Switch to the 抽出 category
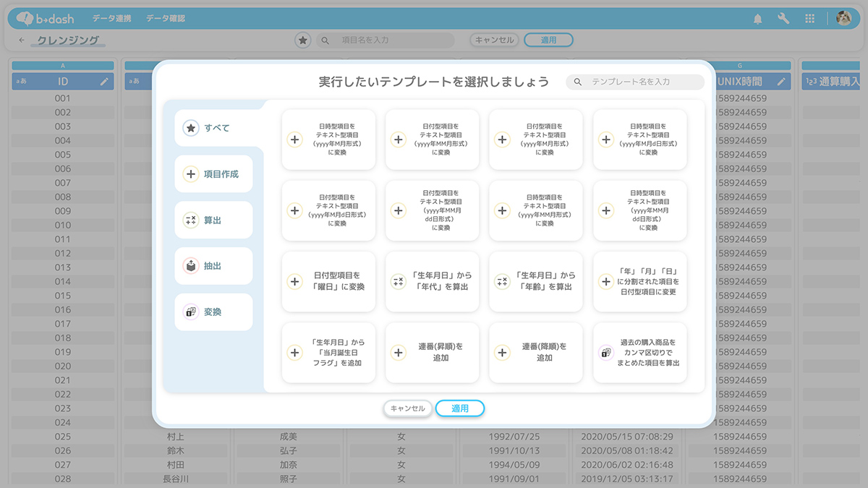Screen dimensions: 868x488 [x=213, y=266]
